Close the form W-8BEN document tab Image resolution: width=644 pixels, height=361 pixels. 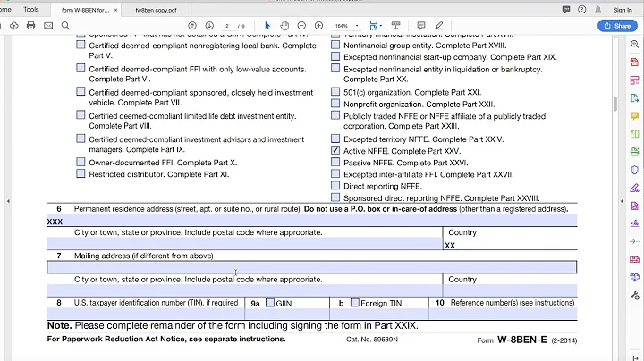pyautogui.click(x=115, y=10)
